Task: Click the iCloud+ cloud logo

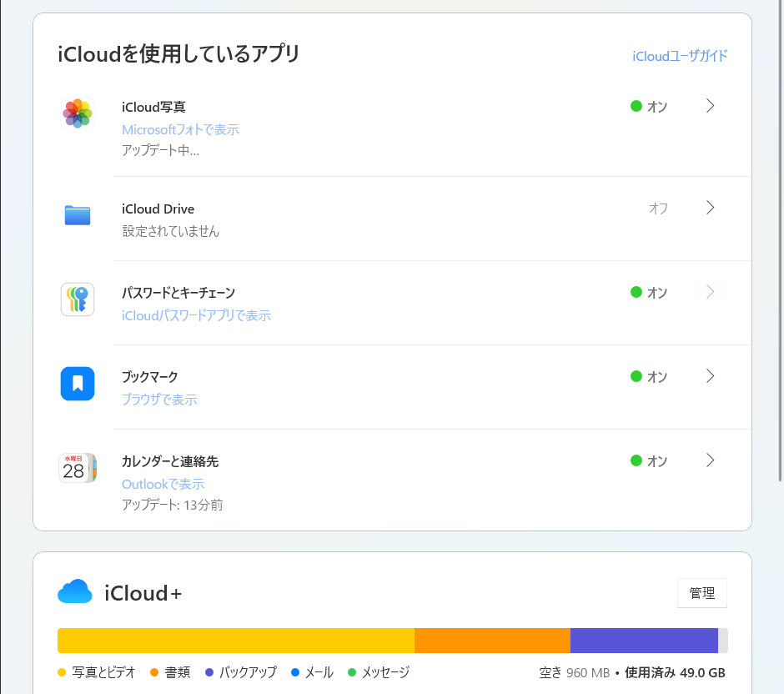Action: point(75,592)
